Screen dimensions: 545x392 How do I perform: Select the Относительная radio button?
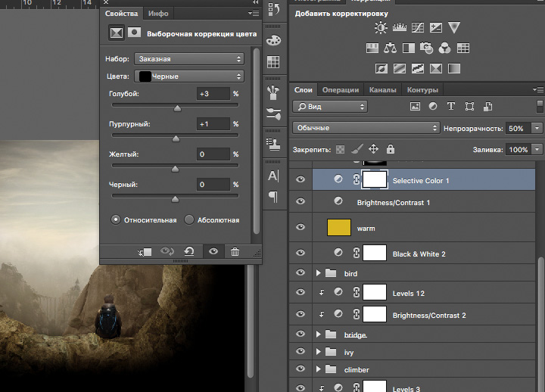point(115,219)
